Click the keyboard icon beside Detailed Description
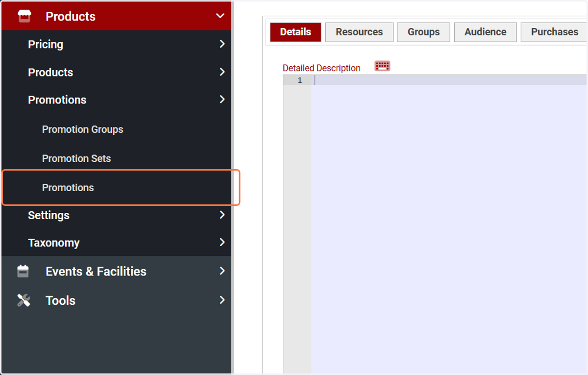Viewport: 588px width, 375px height. pos(382,66)
